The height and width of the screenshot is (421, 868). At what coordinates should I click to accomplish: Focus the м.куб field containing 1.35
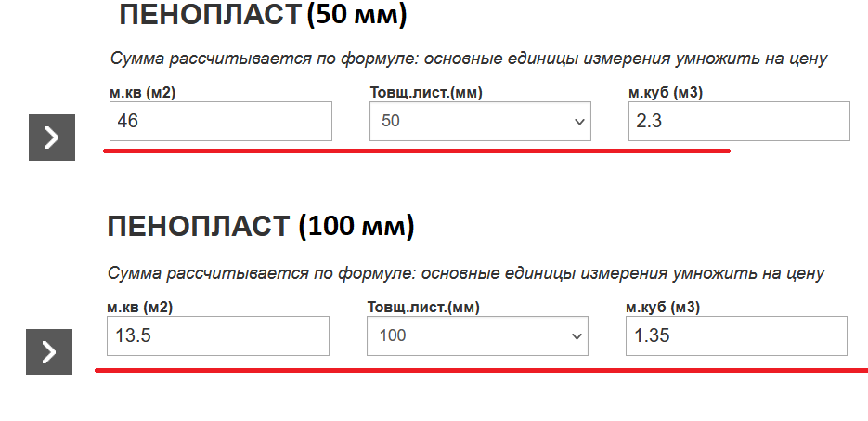(x=737, y=336)
